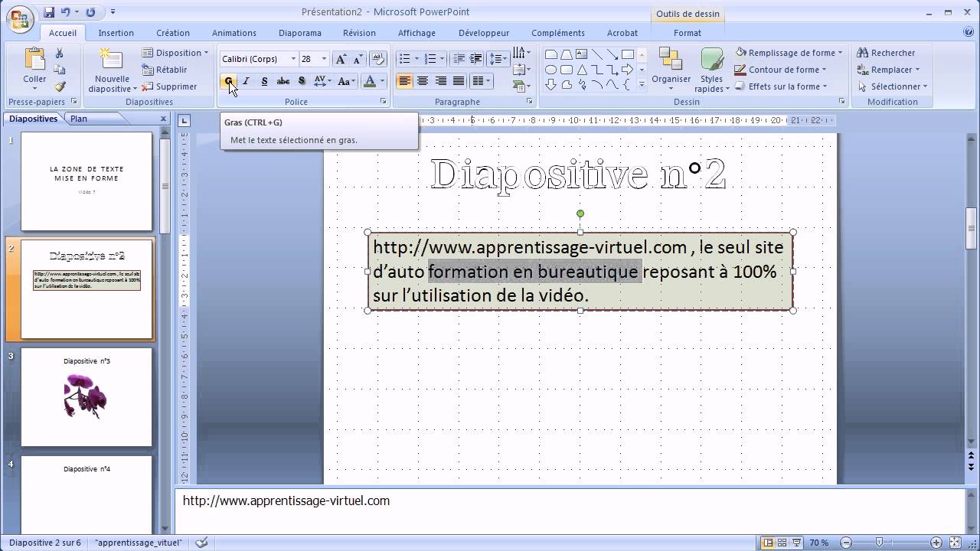Save the presentation from the quick access toolbar
Image resolution: width=980 pixels, height=551 pixels.
coord(49,12)
